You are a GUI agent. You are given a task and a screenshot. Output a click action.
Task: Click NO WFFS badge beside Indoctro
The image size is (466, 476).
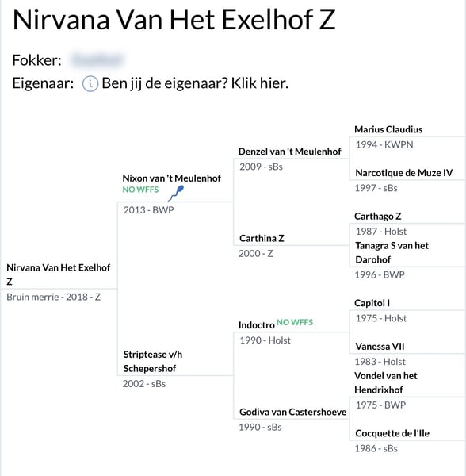point(295,322)
